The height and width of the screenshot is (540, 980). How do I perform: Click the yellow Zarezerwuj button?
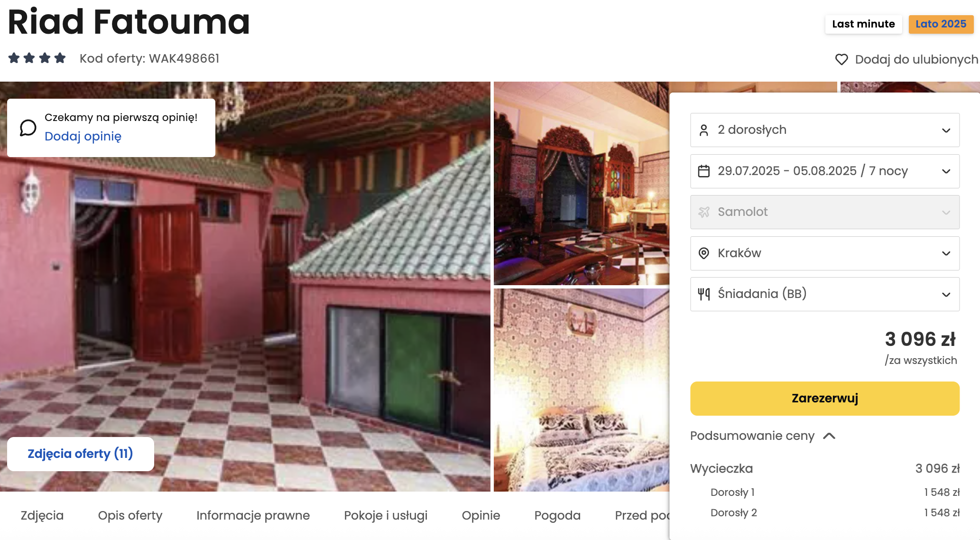click(x=825, y=399)
